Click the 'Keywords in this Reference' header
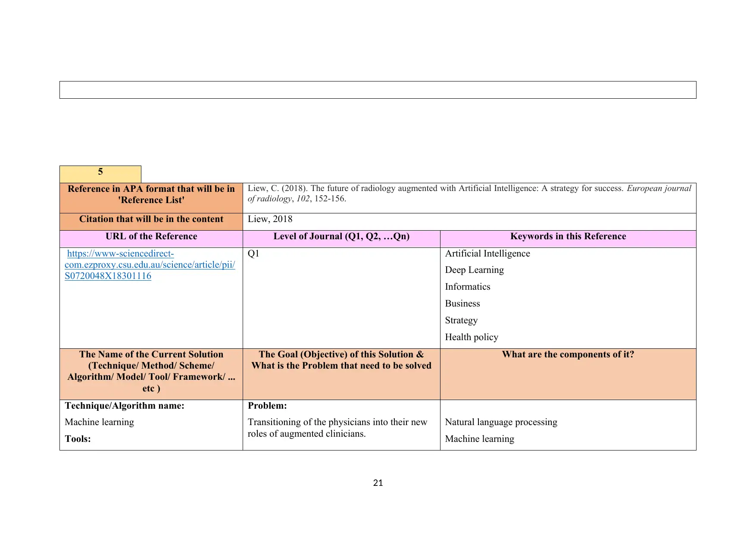Viewport: 756px width, 535px height. point(568,239)
